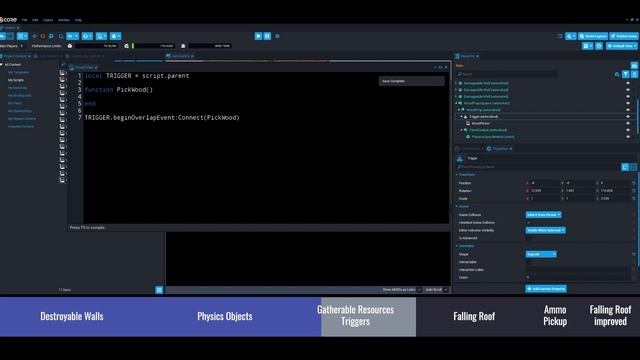The width and height of the screenshot is (640, 360).
Task: Open Editor Indicator Visibility dropdown
Action: coord(545,230)
